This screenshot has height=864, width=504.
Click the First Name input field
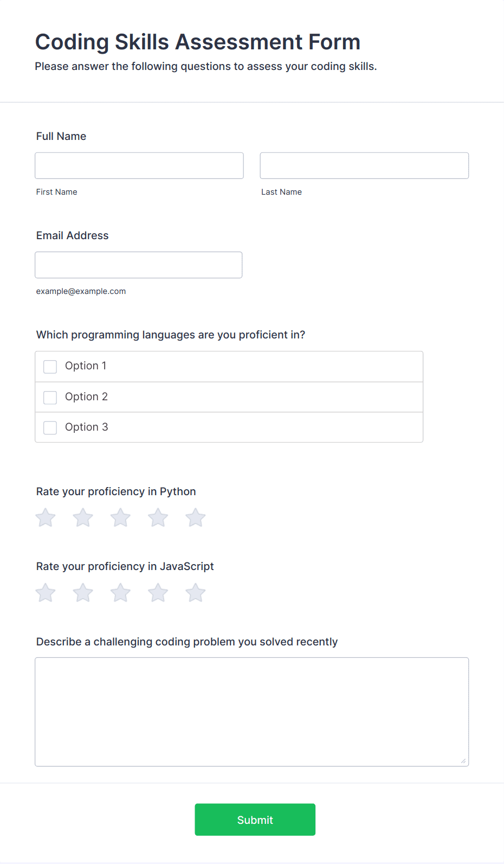click(x=139, y=165)
